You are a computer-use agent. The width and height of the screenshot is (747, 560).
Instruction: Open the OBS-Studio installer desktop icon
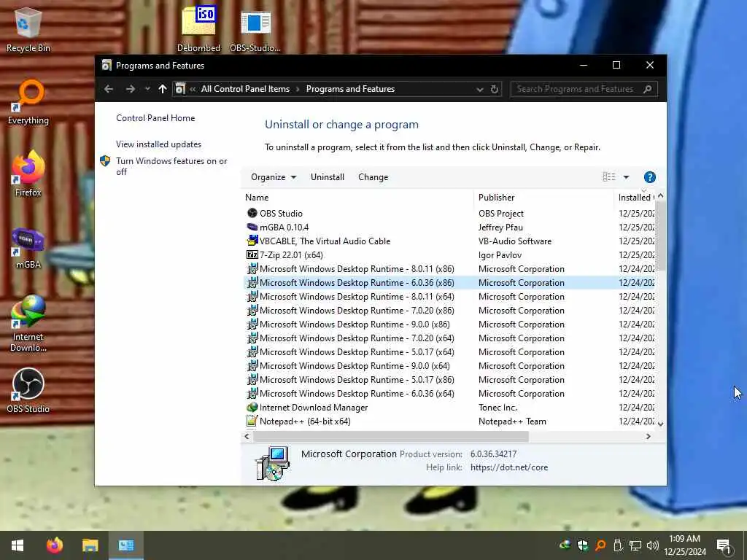(x=255, y=28)
